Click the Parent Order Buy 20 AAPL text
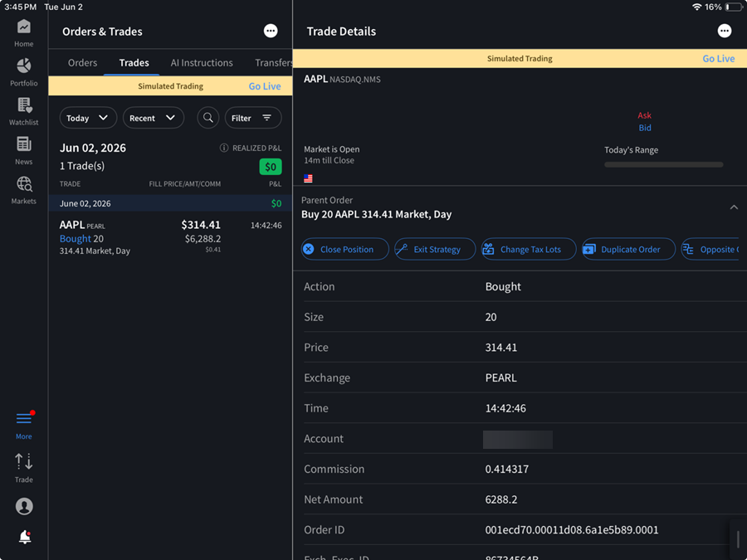This screenshot has height=560, width=747. [x=376, y=214]
